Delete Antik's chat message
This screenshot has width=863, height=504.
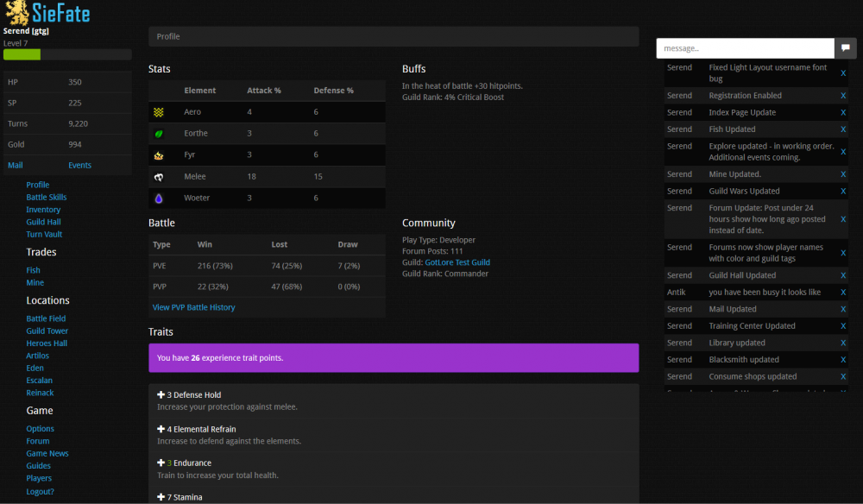843,293
